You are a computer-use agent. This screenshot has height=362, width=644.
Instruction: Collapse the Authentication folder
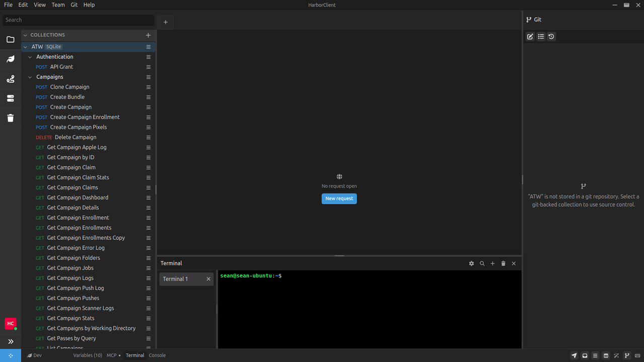point(30,57)
